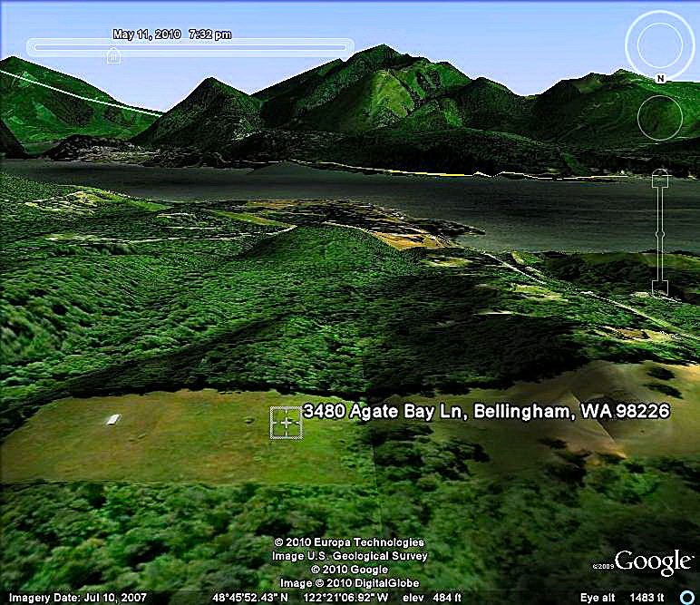This screenshot has height=605, width=700.
Task: Click the latitude and longitude coordinates readout
Action: pos(301,597)
